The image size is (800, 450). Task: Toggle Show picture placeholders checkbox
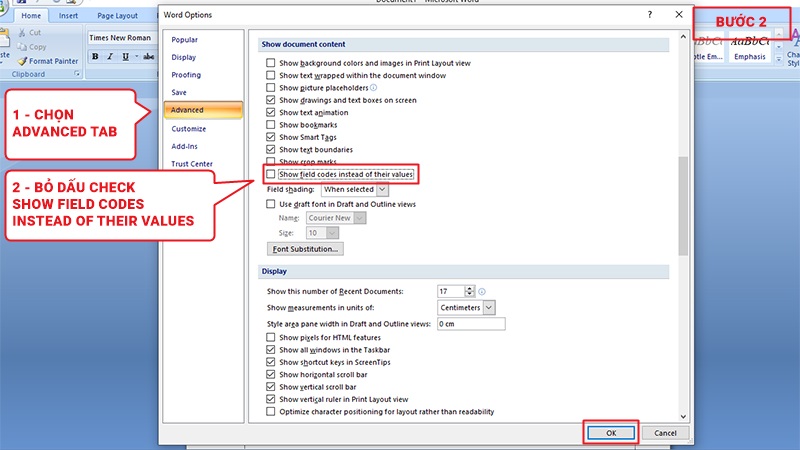(x=270, y=88)
